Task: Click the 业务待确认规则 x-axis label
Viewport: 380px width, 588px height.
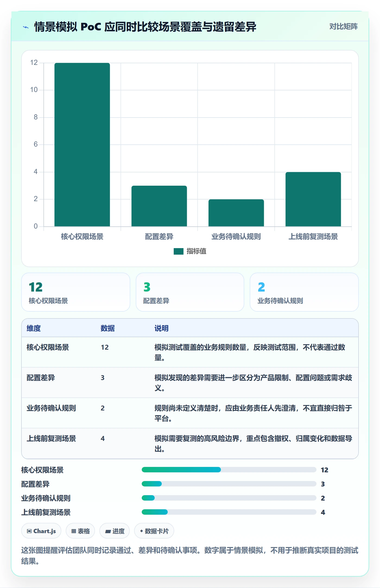Action: [236, 237]
